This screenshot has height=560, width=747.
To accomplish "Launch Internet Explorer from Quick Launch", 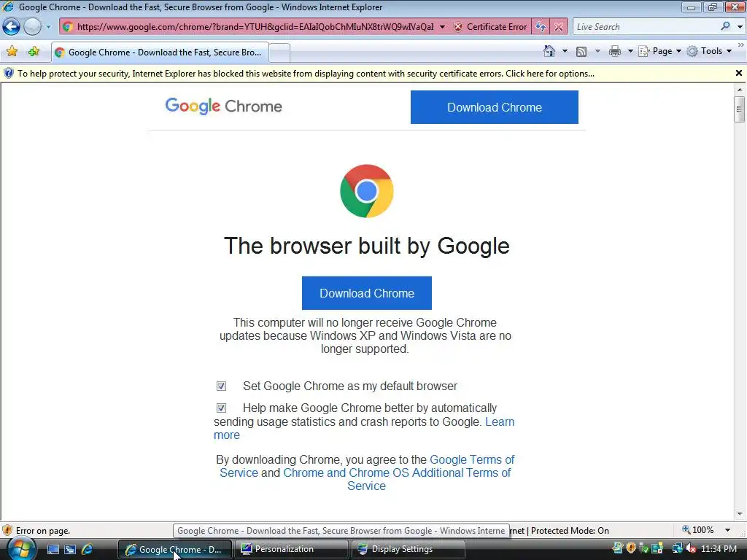I will 88,549.
